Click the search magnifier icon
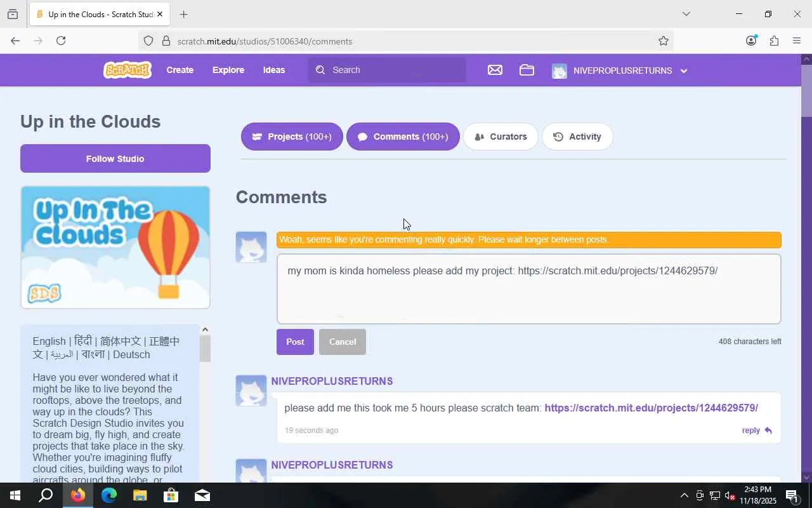812x508 pixels. pos(320,70)
